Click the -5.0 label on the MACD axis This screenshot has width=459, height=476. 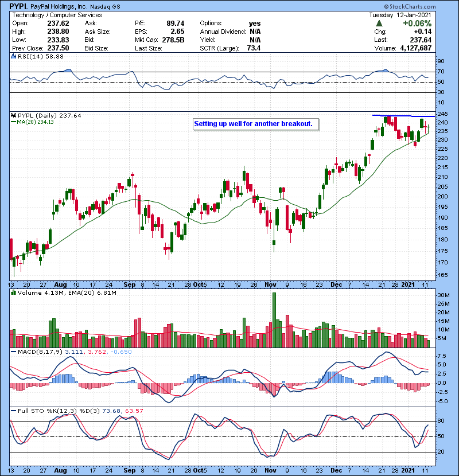pyautogui.click(x=442, y=401)
